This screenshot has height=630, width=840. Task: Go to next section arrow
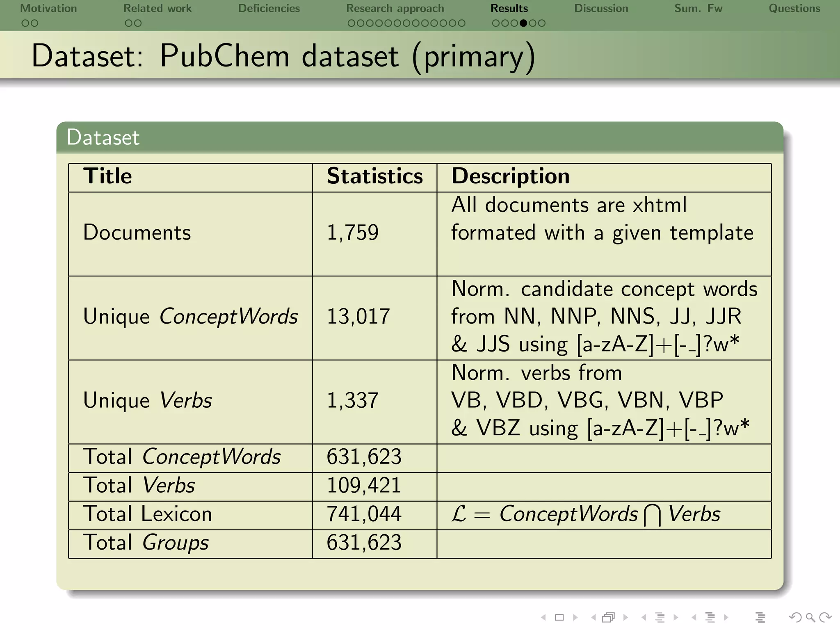point(726,617)
